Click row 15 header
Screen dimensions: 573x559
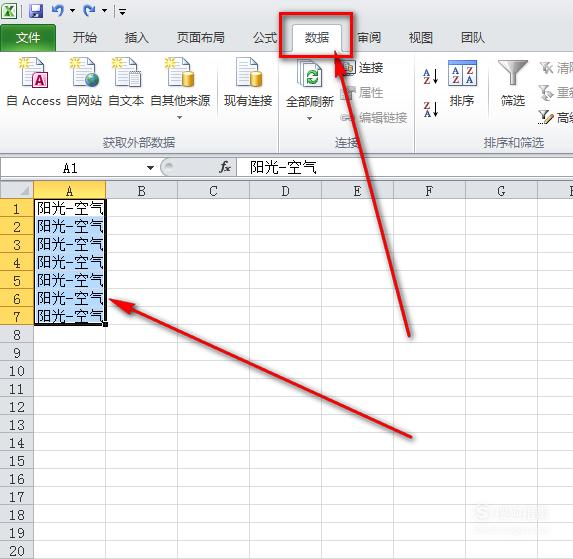[17, 460]
